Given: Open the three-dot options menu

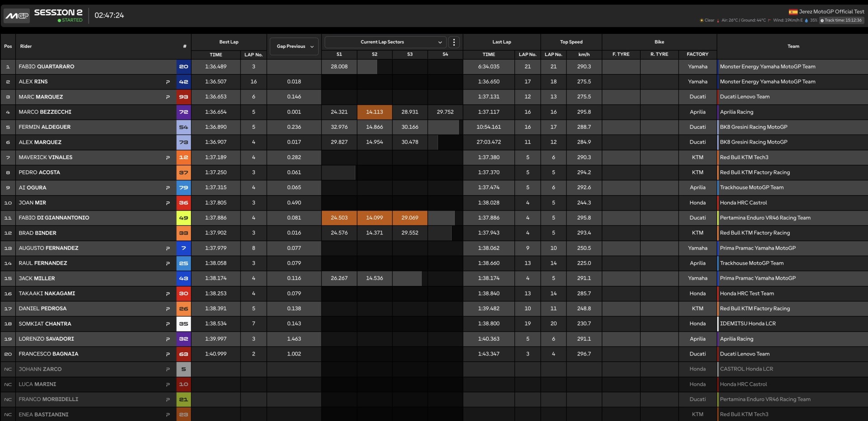Looking at the screenshot, I should pyautogui.click(x=454, y=42).
